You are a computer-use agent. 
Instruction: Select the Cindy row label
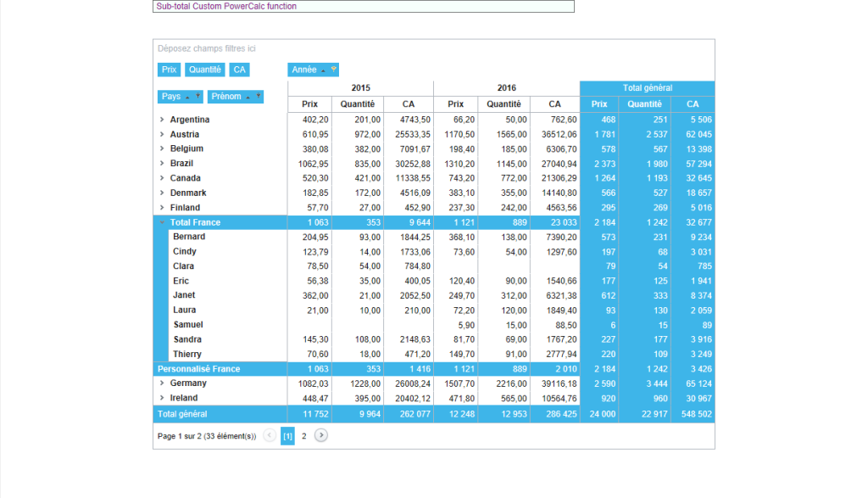(184, 251)
